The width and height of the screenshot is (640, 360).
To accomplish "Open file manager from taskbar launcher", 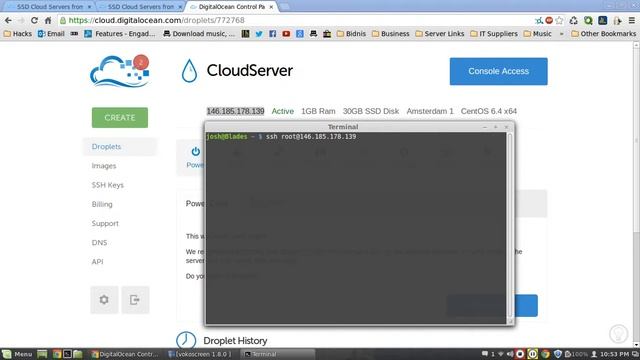I will (78, 354).
